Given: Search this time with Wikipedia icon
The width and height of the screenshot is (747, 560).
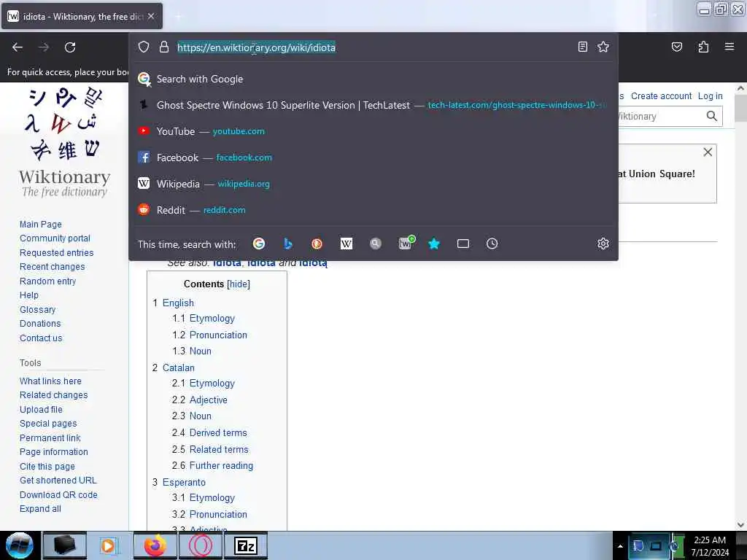Looking at the screenshot, I should pyautogui.click(x=347, y=244).
